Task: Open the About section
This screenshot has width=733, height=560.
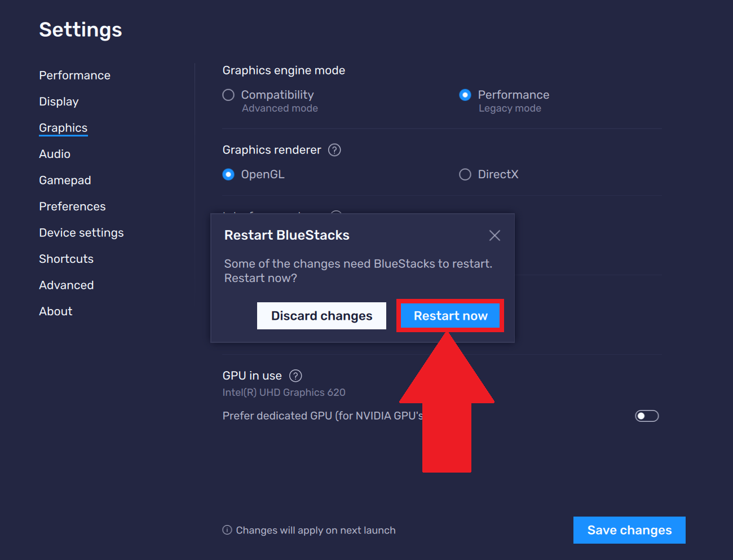Action: point(56,311)
